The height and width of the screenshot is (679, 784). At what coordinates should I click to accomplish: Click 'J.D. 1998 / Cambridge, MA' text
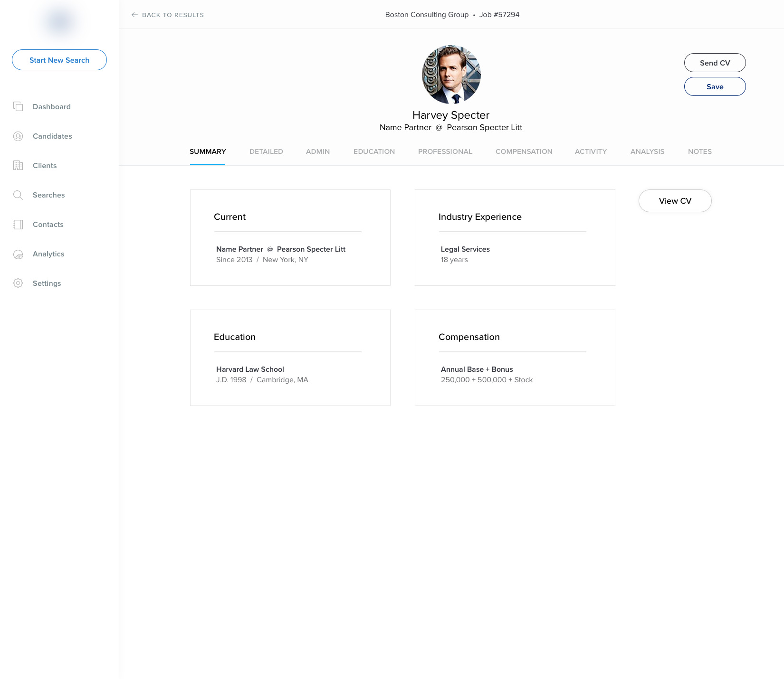tap(262, 380)
